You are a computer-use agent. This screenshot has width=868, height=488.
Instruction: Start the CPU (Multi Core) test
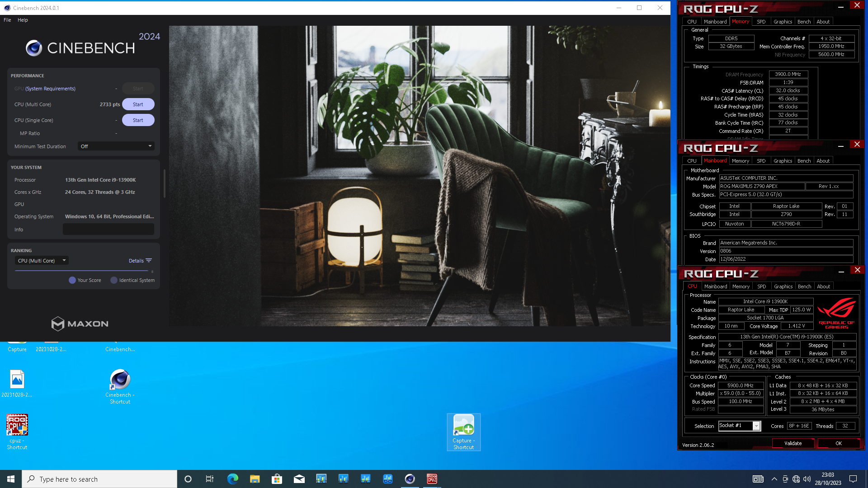click(x=138, y=104)
